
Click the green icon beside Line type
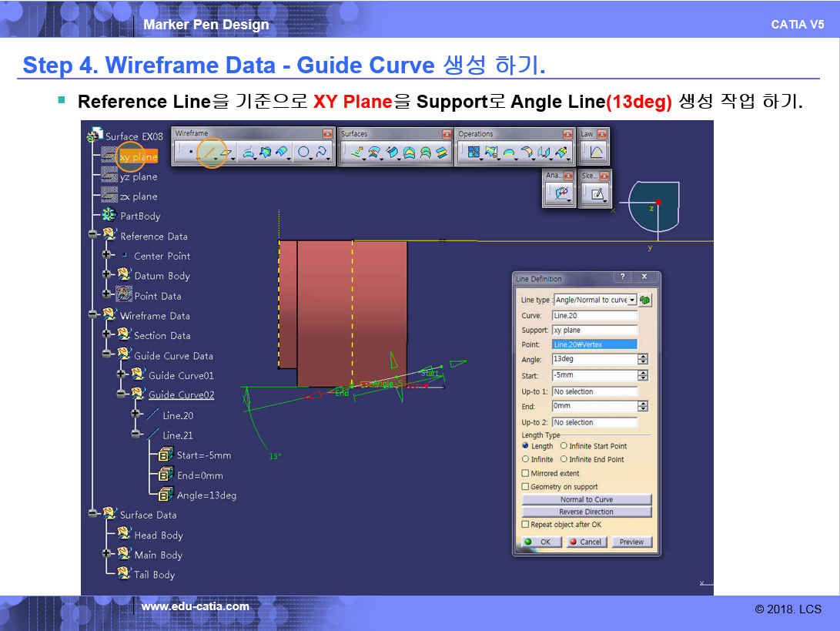point(645,300)
